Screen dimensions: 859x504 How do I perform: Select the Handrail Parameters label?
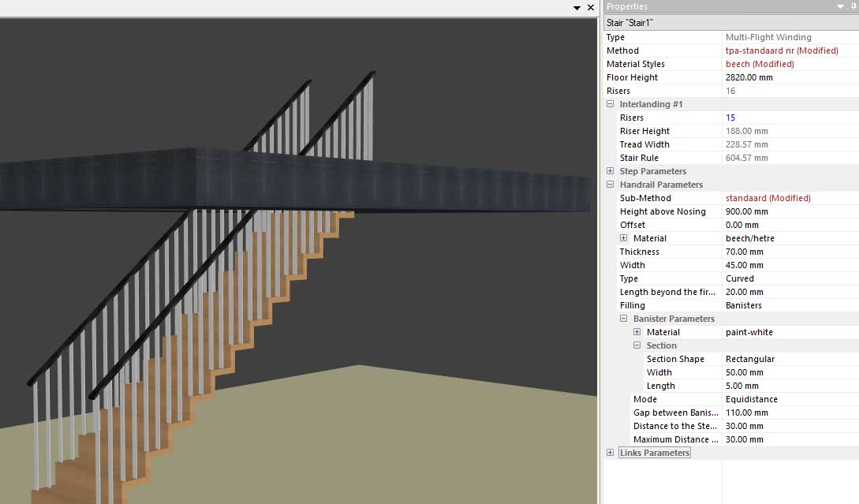point(661,185)
